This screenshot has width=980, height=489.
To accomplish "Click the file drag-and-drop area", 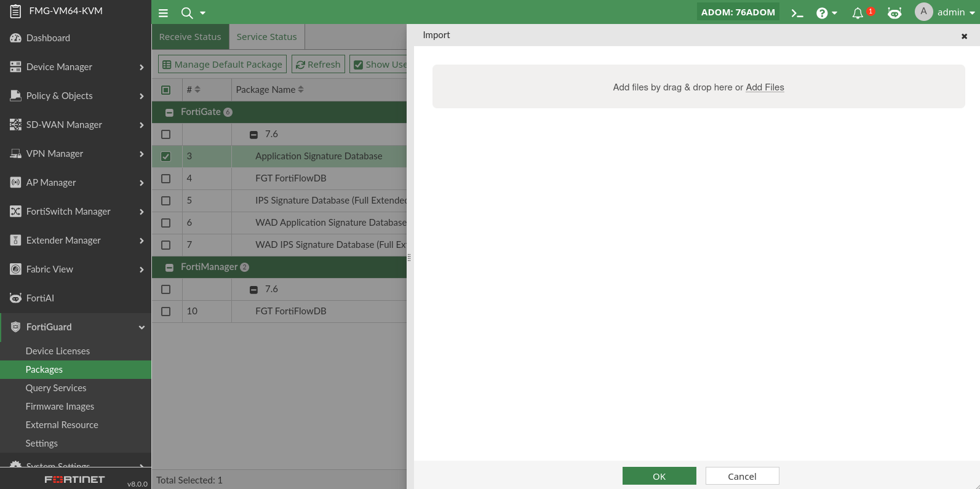I will [x=699, y=87].
